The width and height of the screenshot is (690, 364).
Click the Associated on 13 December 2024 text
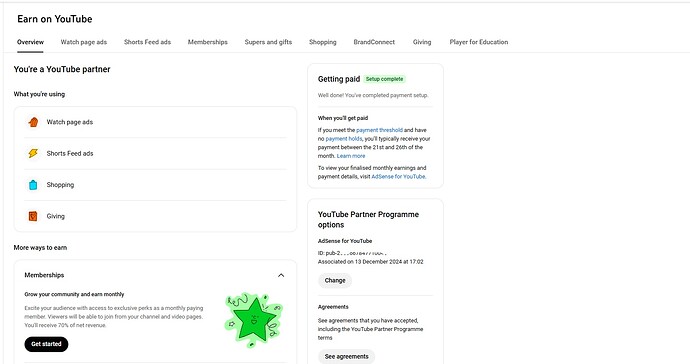(x=371, y=261)
